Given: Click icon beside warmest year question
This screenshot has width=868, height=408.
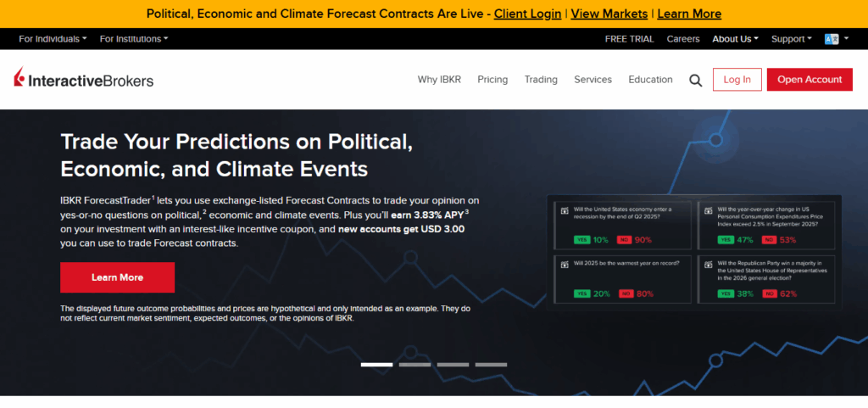Looking at the screenshot, I should click(564, 264).
